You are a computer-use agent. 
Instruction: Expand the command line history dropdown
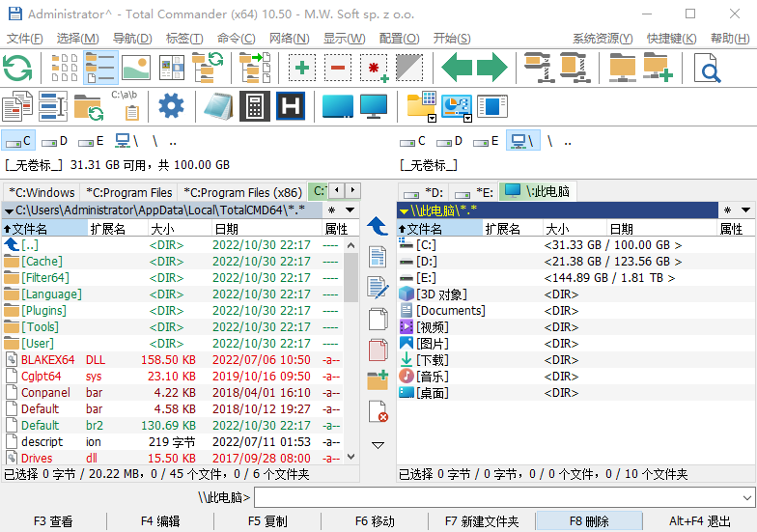coord(747,498)
